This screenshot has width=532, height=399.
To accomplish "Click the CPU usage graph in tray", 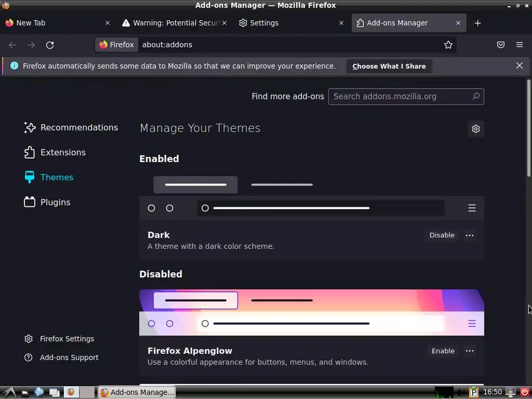I will click(444, 392).
